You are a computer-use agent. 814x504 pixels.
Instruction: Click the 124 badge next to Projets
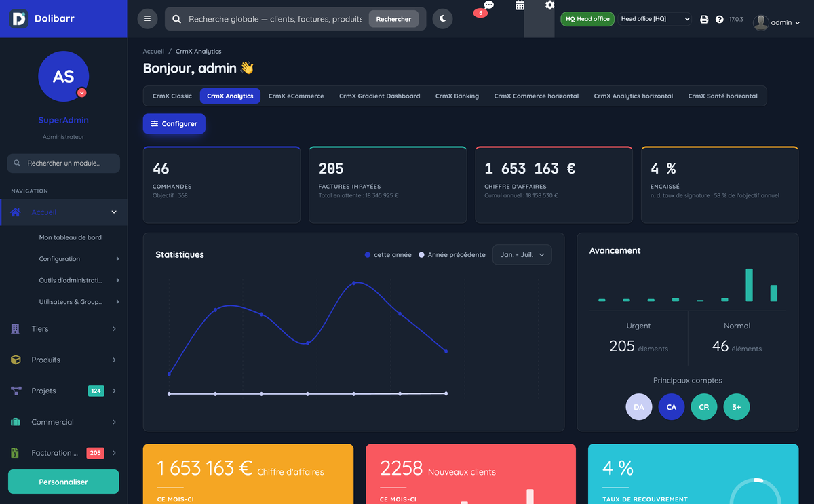(x=96, y=391)
